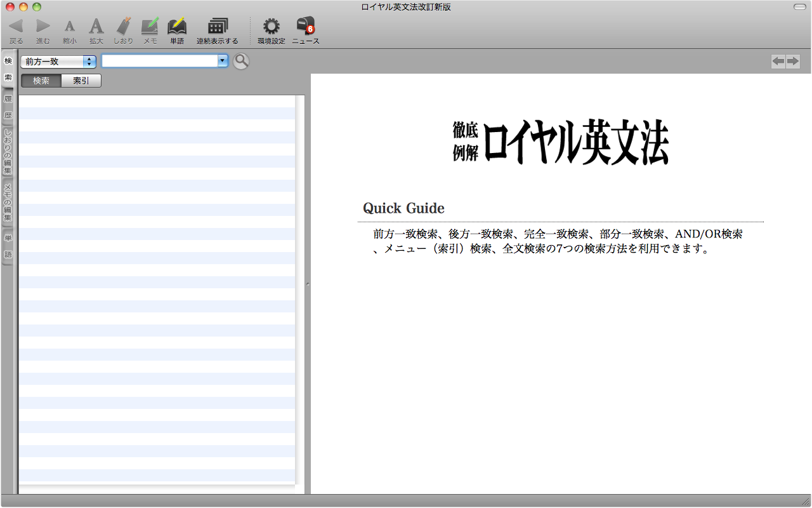Click the magnifying glass search button
812x508 pixels.
[x=241, y=61]
